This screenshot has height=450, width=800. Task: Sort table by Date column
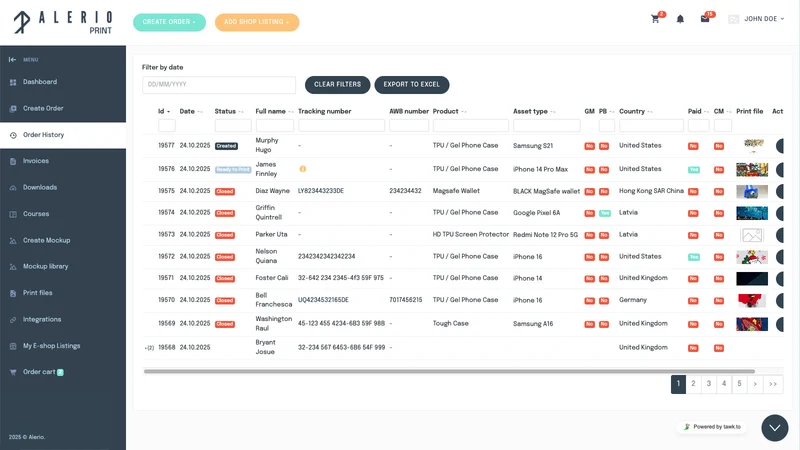point(191,111)
